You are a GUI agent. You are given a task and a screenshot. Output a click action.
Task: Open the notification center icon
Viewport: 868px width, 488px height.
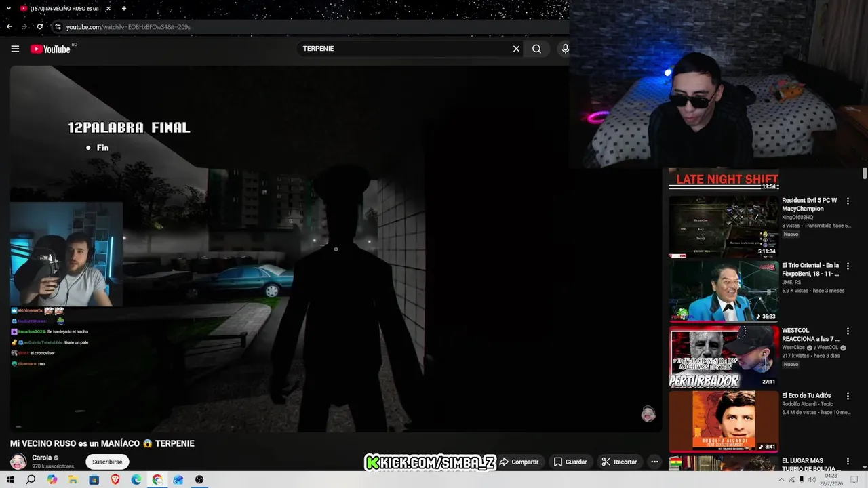point(856,480)
